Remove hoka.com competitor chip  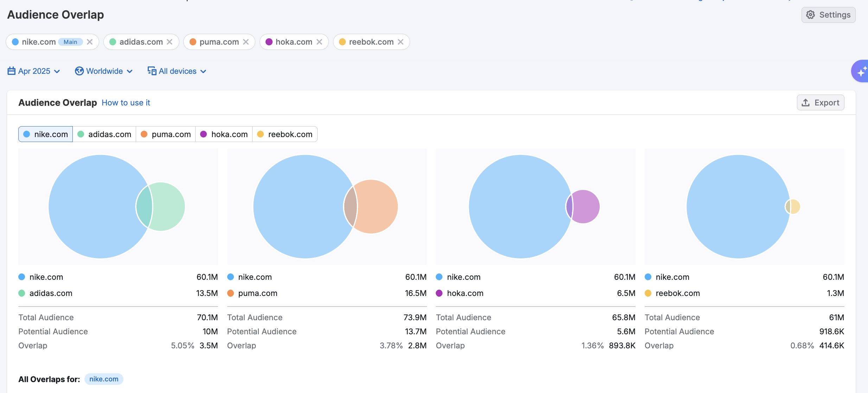coord(319,42)
